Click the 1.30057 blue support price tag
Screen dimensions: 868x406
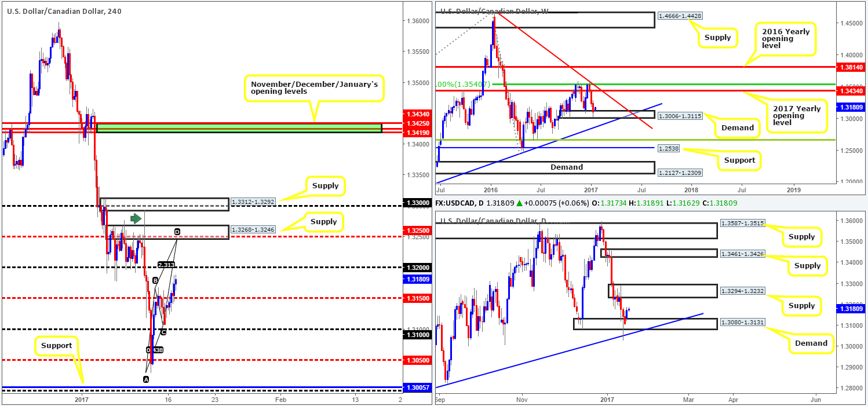(x=418, y=387)
